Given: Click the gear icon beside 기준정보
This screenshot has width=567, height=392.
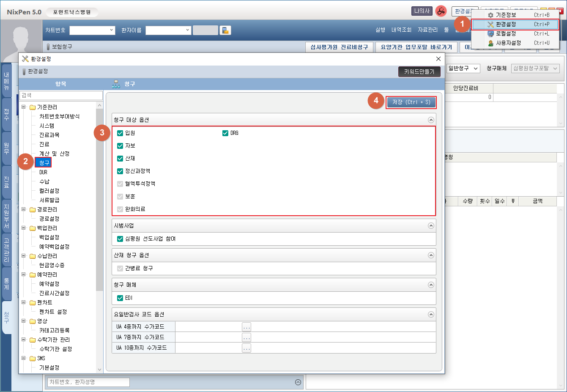Looking at the screenshot, I should coord(490,15).
